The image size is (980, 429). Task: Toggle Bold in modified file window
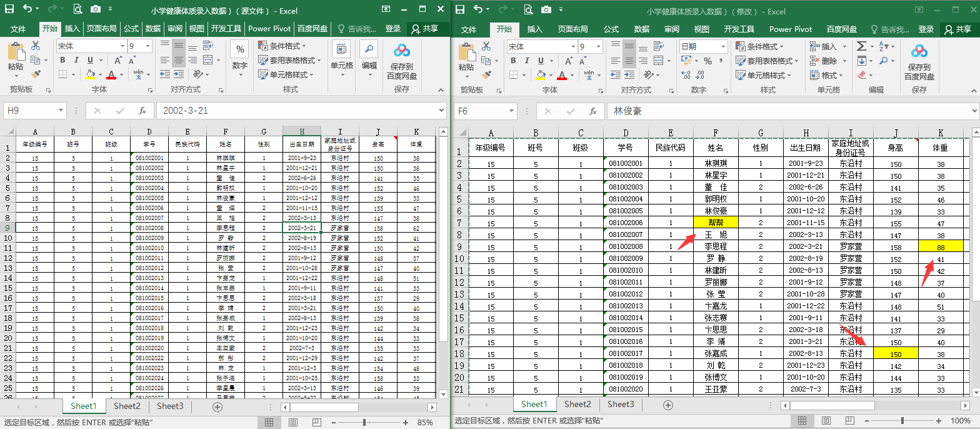(x=513, y=61)
